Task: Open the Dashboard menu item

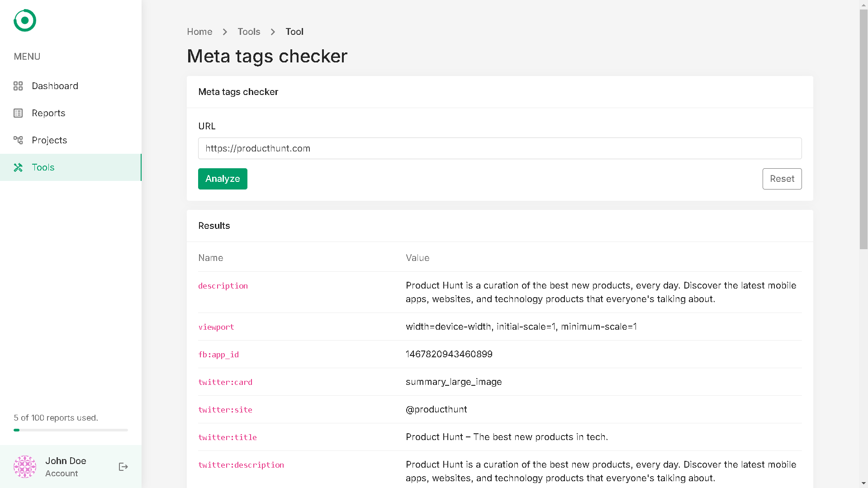Action: point(55,86)
